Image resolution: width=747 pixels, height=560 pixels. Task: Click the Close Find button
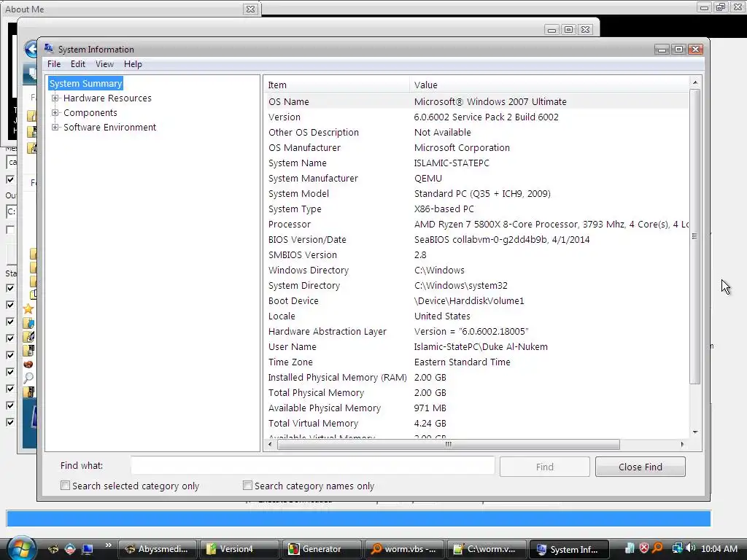640,467
